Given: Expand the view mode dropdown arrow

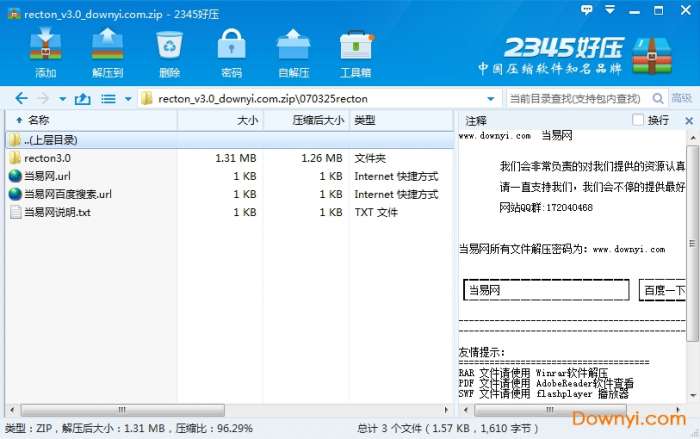Looking at the screenshot, I should 128,99.
